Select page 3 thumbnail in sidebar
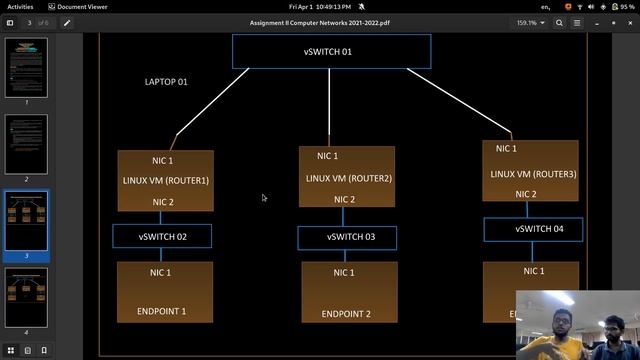The image size is (640, 360). click(x=27, y=221)
